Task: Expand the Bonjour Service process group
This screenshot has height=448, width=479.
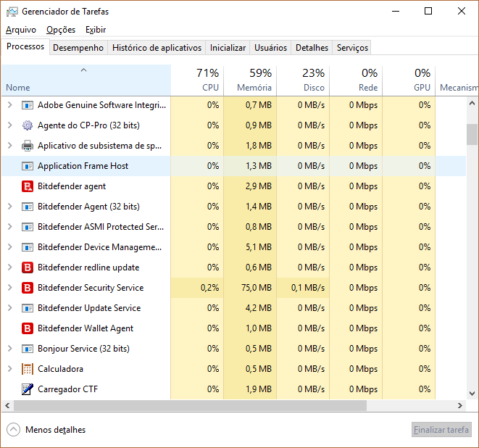Action: 9,349
